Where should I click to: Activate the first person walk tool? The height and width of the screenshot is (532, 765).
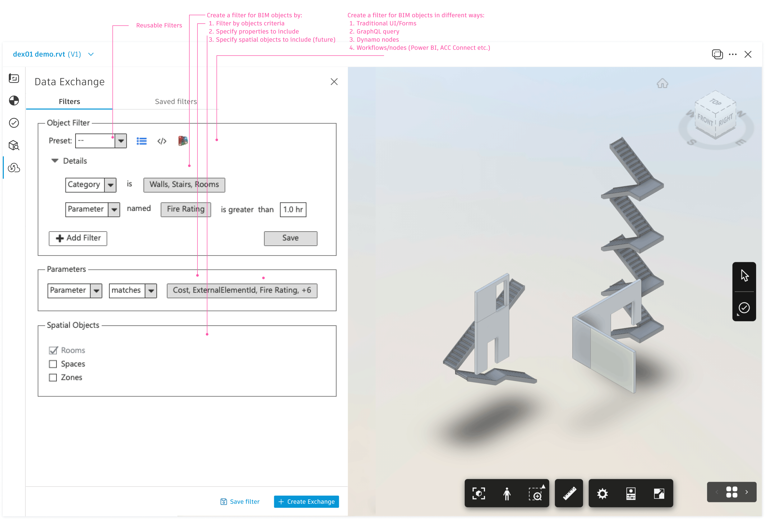507,493
